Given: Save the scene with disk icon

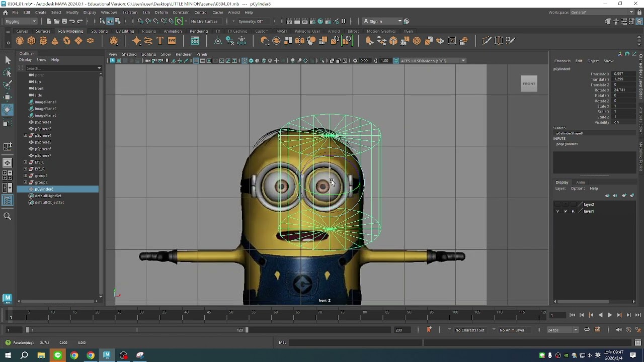Looking at the screenshot, I should (x=64, y=21).
